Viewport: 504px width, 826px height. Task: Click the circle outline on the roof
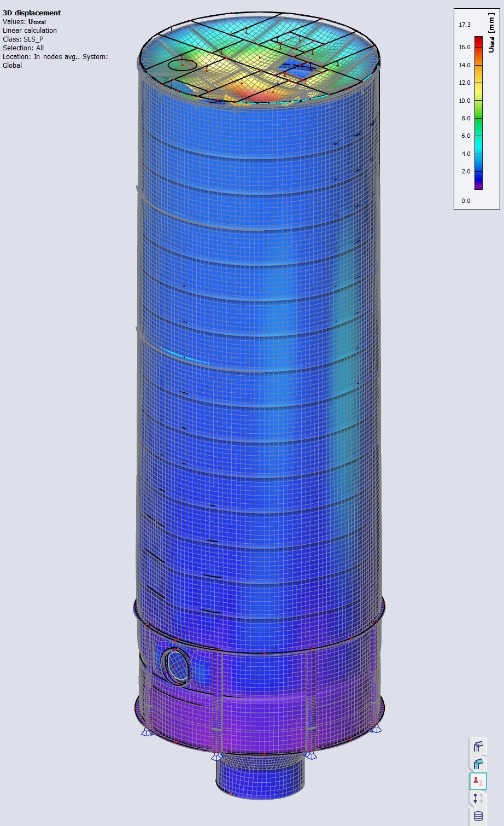click(181, 65)
